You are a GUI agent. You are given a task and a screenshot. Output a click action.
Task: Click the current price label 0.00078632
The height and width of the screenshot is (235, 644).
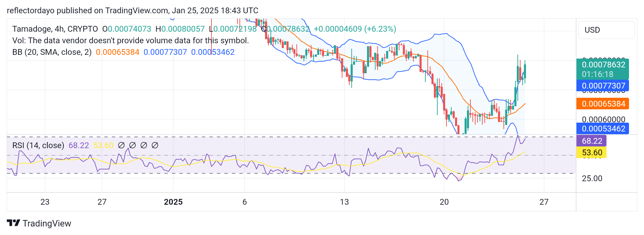(603, 65)
